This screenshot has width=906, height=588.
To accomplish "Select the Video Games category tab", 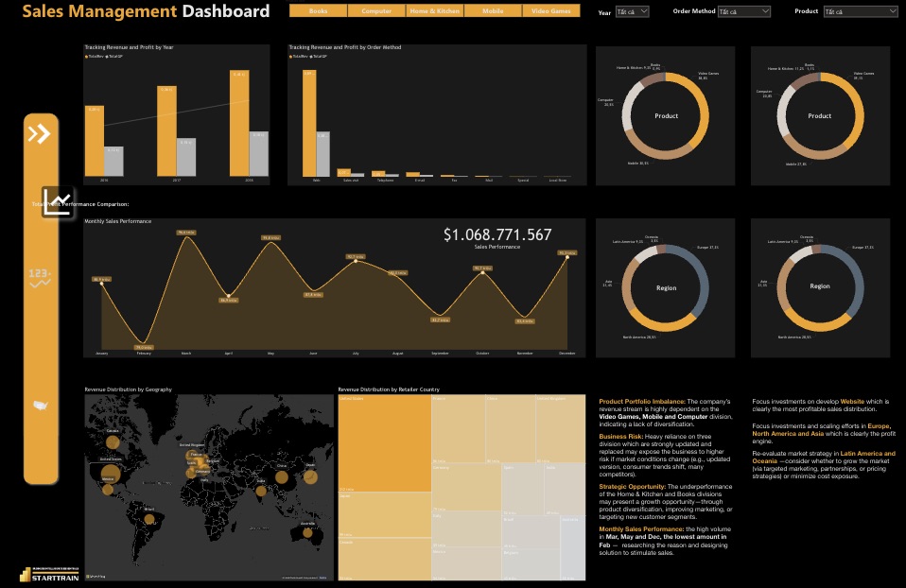I will [x=552, y=12].
